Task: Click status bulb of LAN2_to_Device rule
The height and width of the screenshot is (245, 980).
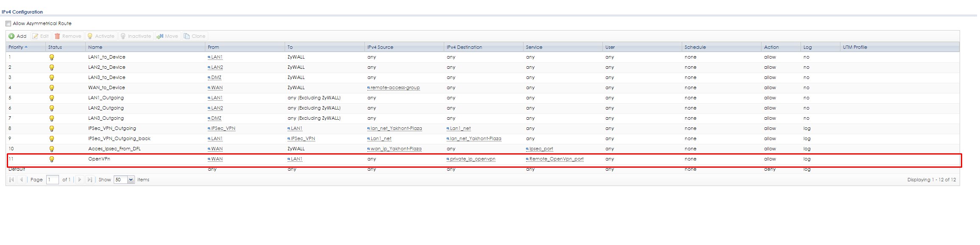Action: click(52, 68)
